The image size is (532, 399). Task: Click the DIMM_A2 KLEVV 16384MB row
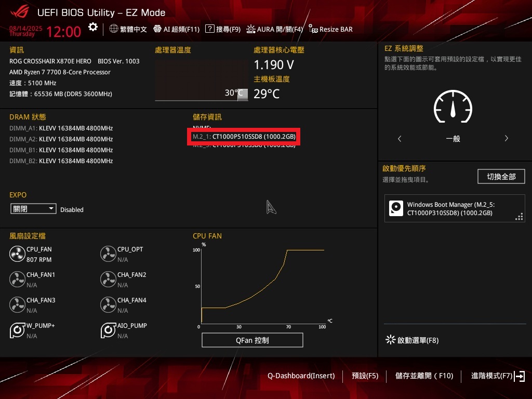coord(61,139)
